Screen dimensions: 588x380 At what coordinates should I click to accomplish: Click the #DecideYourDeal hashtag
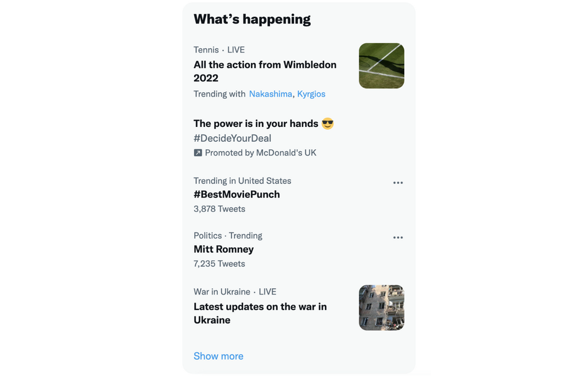pyautogui.click(x=232, y=138)
